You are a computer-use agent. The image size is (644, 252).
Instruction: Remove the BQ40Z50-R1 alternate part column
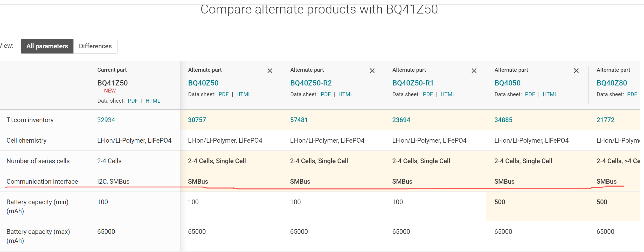tap(474, 71)
